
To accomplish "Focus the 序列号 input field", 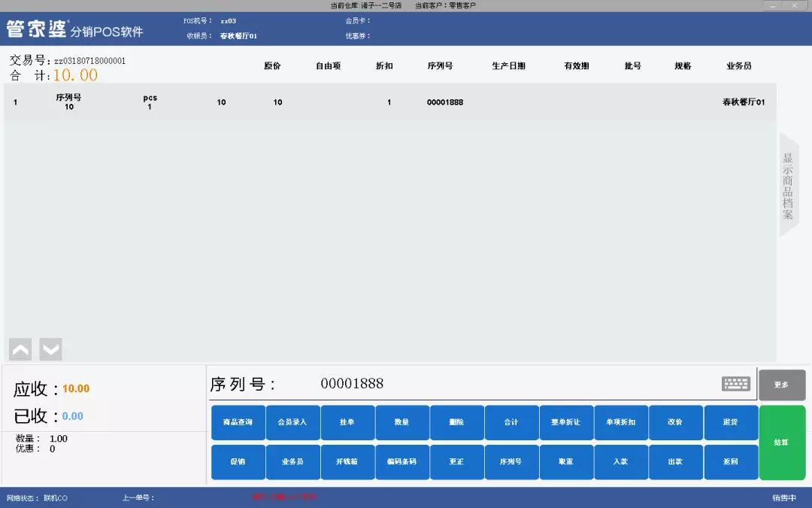I will (x=482, y=384).
